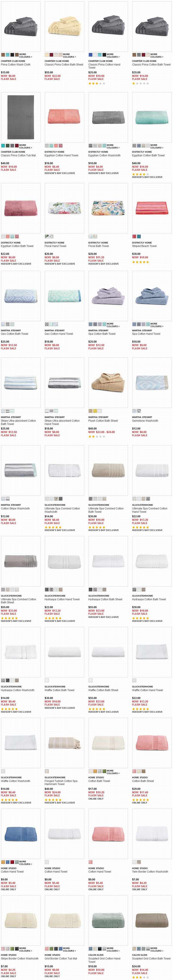The image size is (173, 980).
Task: Open Floral Hand Towel product page
Action: pyautogui.click(x=55, y=246)
